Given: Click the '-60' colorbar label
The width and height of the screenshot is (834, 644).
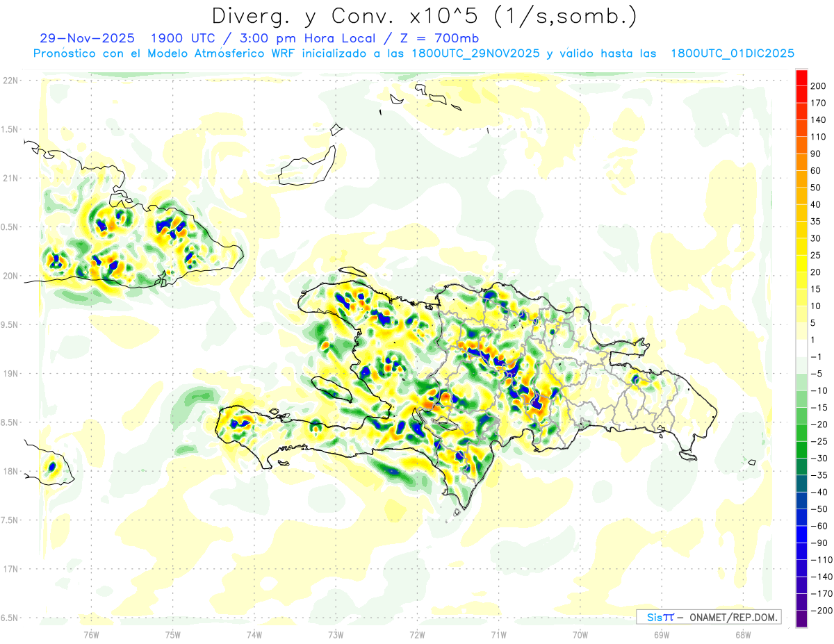Looking at the screenshot, I should point(819,526).
